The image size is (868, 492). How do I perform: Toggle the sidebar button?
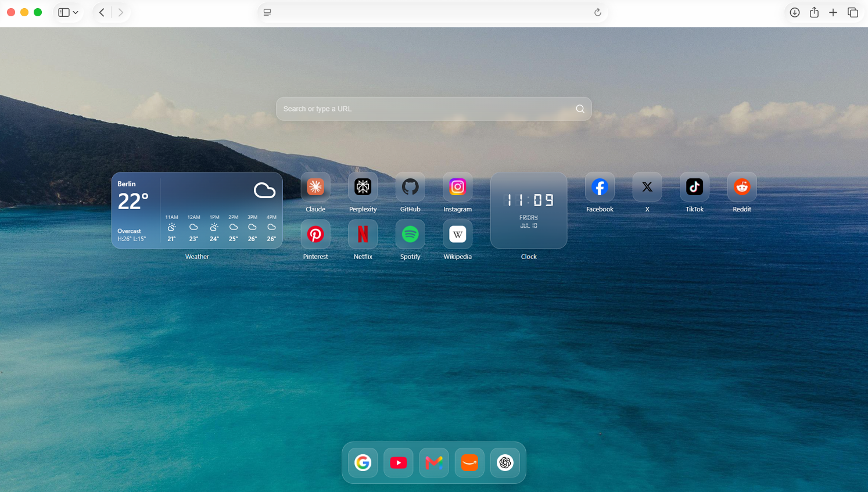click(64, 12)
